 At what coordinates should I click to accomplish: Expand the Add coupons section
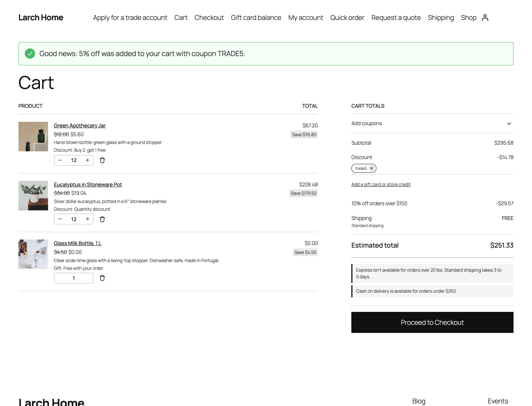[432, 123]
